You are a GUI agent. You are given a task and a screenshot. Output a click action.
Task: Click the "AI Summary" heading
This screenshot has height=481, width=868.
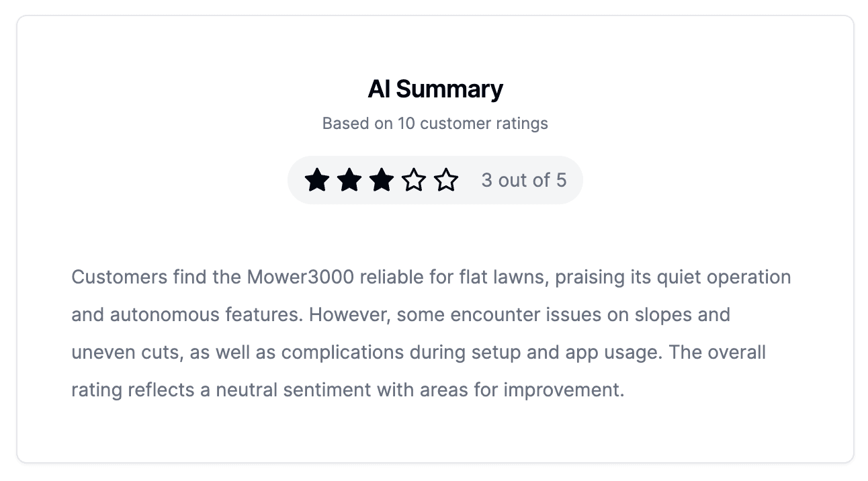(435, 89)
